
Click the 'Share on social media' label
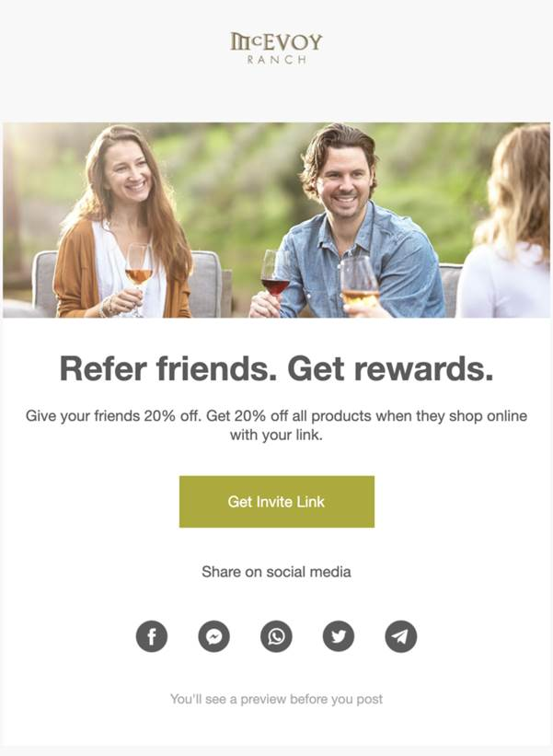(276, 572)
